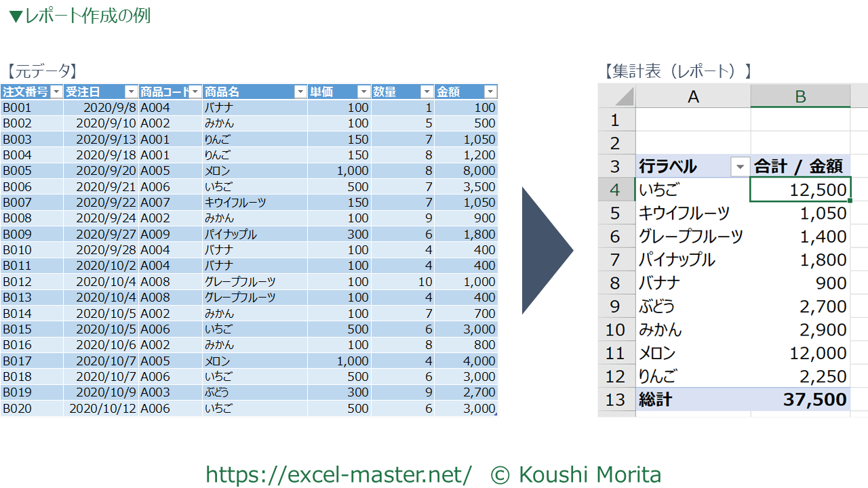The height and width of the screenshot is (488, 868).
Task: Select column A header in the pivot sheet
Action: click(x=692, y=97)
